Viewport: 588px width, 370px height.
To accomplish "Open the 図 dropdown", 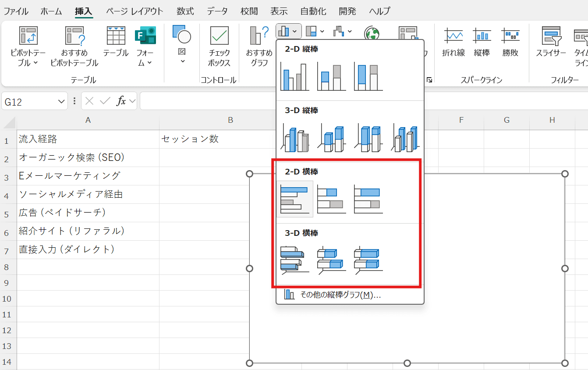I will coord(181,42).
